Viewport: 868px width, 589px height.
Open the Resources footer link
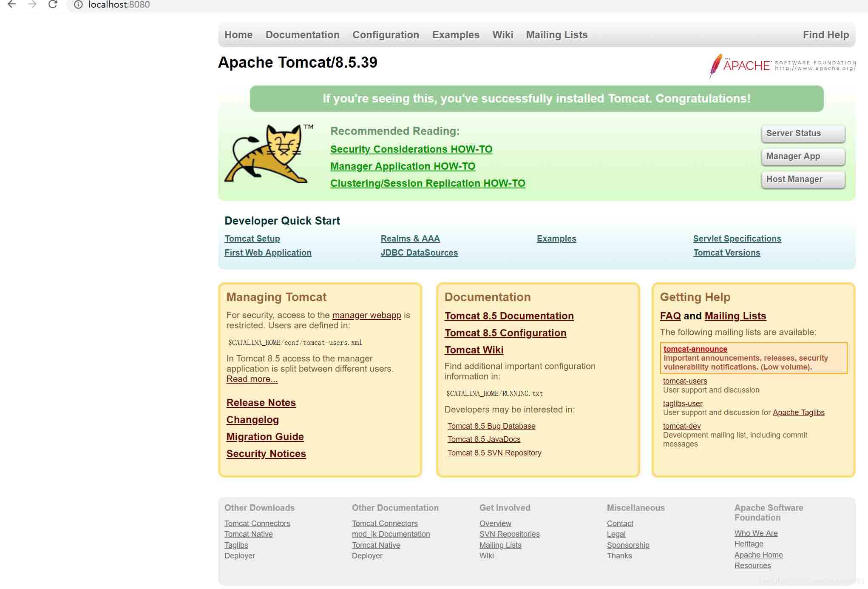point(752,566)
